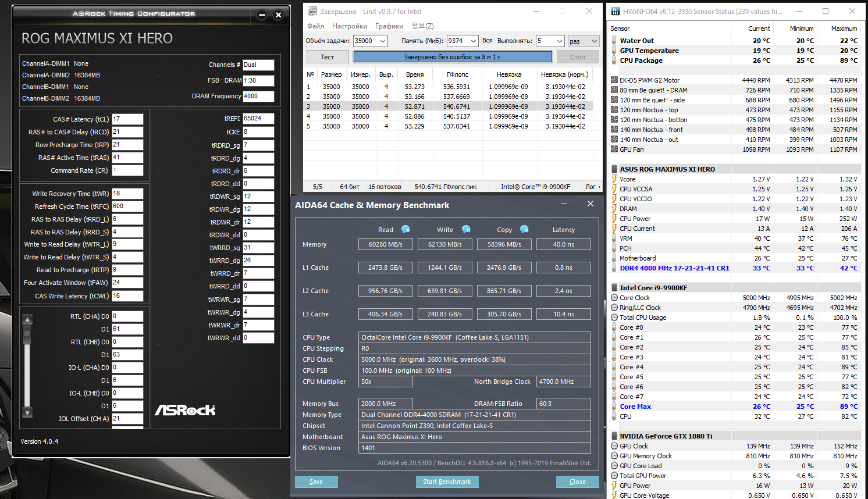Click the voltage bolt icon beside Vcore
Image resolution: width=868 pixels, height=499 pixels.
pos(614,179)
